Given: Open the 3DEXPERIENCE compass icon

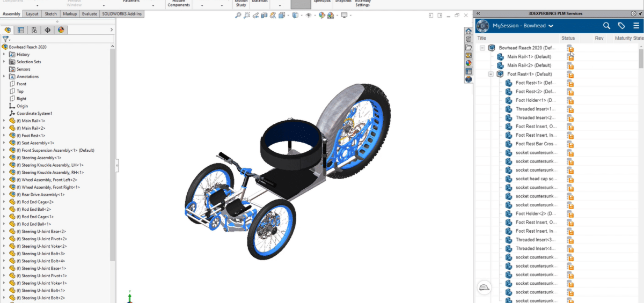Looking at the screenshot, I should [483, 25].
